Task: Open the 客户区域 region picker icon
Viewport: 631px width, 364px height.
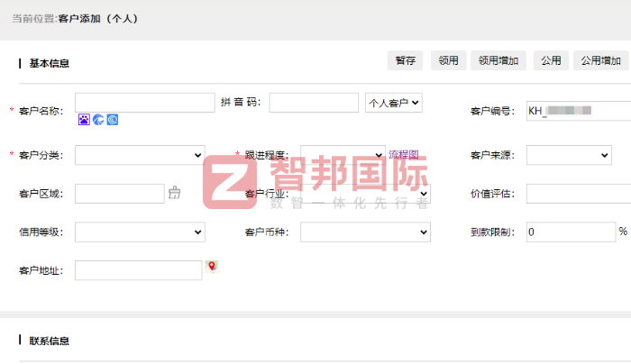Action: click(175, 193)
